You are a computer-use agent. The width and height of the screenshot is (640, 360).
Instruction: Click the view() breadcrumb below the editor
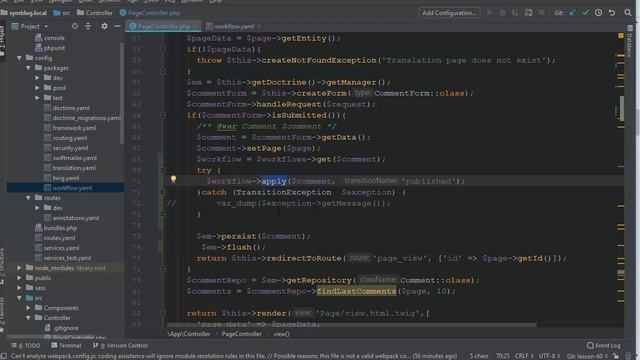point(281,334)
